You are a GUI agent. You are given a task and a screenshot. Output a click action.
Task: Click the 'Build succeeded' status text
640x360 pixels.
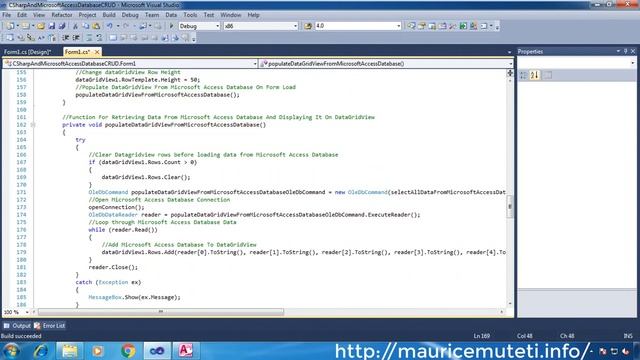[x=21, y=336]
